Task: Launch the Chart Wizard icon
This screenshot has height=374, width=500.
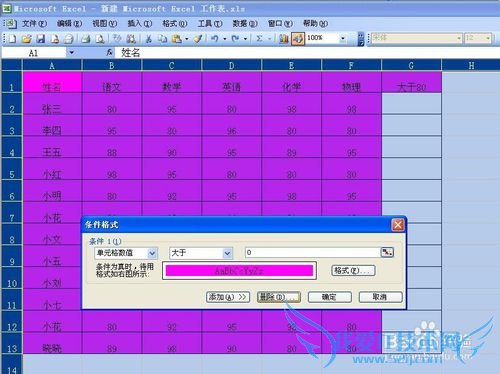Action: click(284, 39)
